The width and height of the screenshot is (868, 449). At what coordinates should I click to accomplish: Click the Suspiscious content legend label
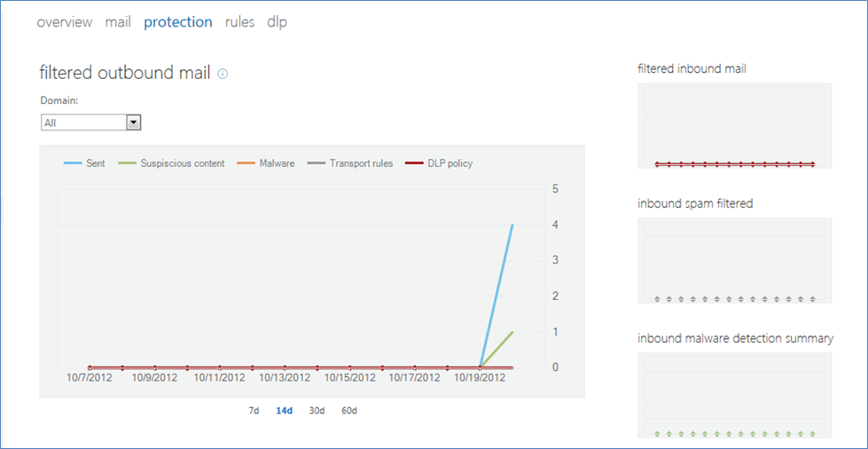coord(183,163)
